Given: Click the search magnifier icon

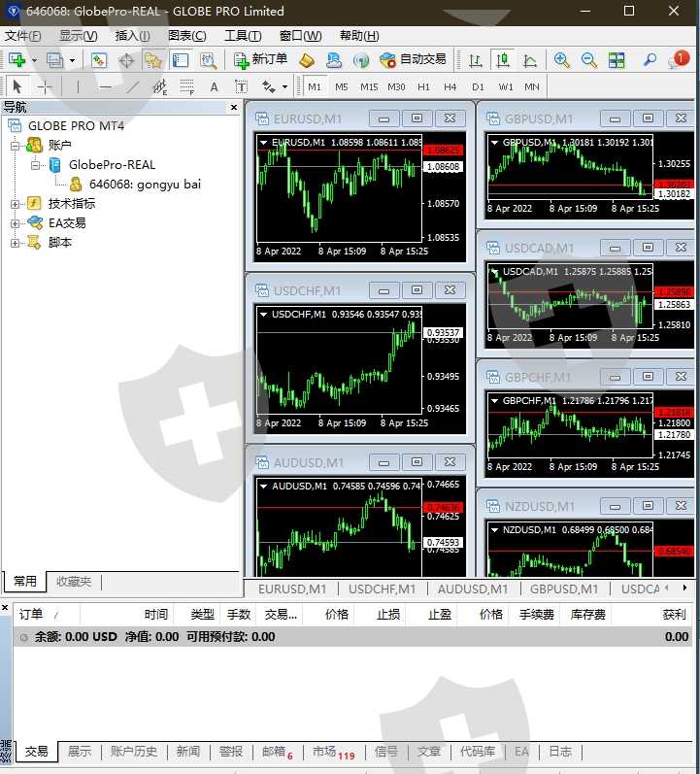Looking at the screenshot, I should tap(650, 60).
